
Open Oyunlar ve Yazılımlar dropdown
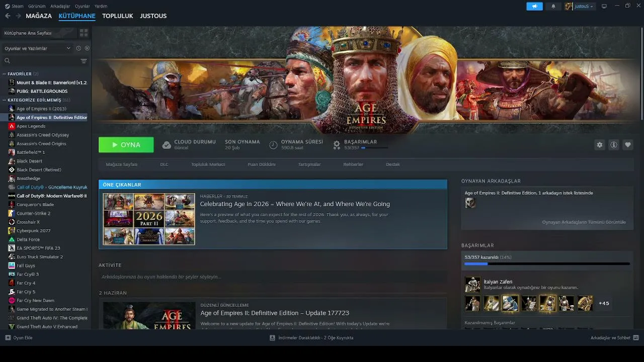click(37, 48)
